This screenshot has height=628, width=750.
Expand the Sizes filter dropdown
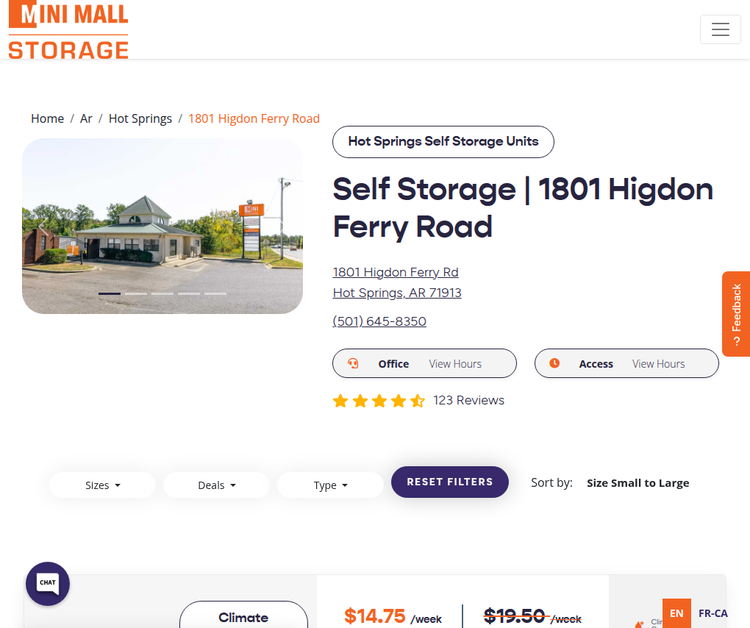coord(102,485)
